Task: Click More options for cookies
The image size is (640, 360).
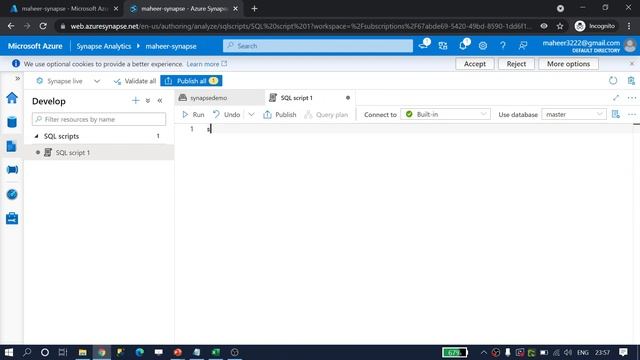Action: tap(568, 64)
